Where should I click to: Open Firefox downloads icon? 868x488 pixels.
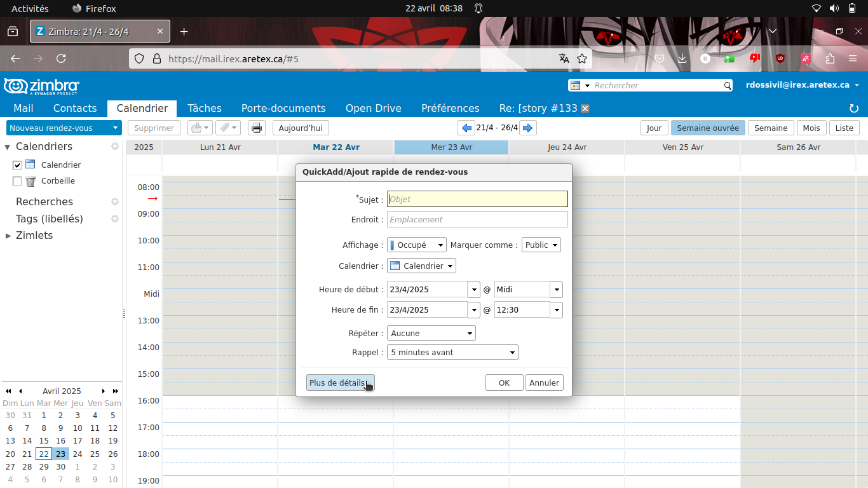coord(682,58)
